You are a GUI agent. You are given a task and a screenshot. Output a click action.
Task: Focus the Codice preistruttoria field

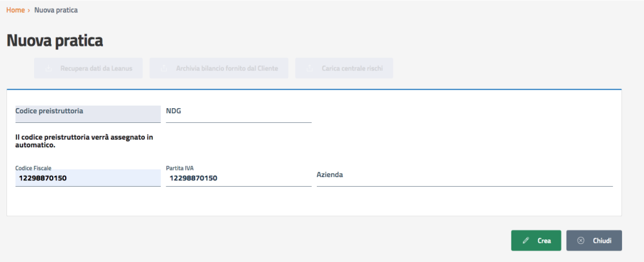(x=88, y=113)
